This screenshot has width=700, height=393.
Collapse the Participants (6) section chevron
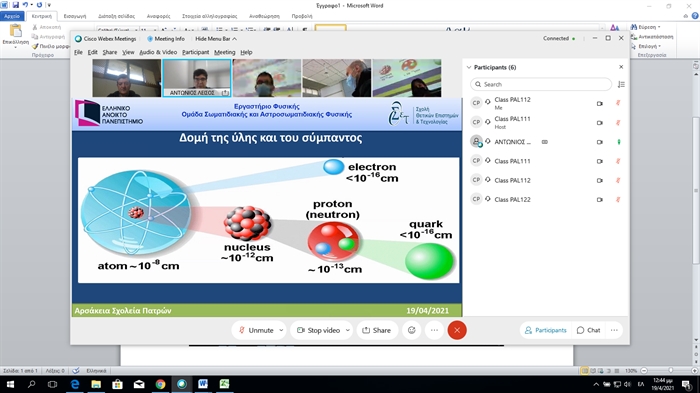[469, 67]
